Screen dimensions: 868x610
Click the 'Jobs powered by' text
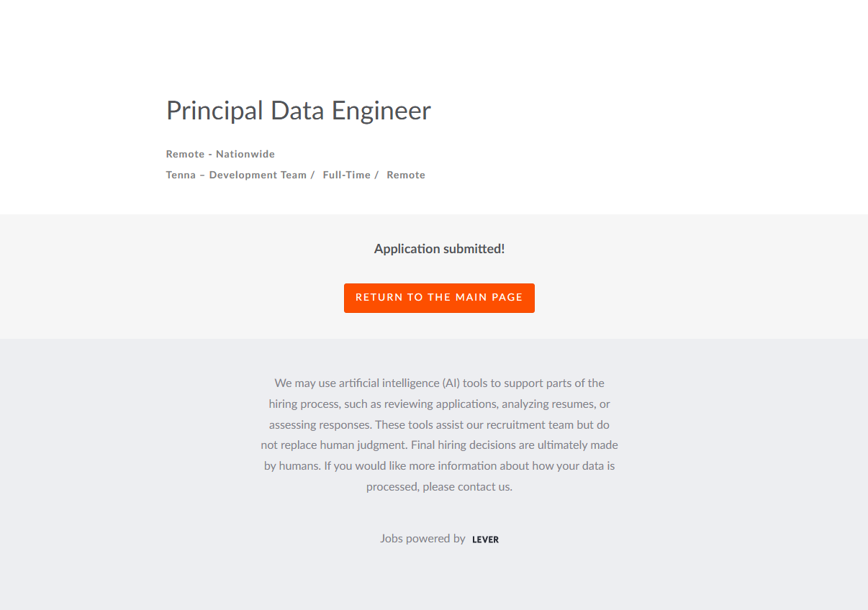(422, 538)
